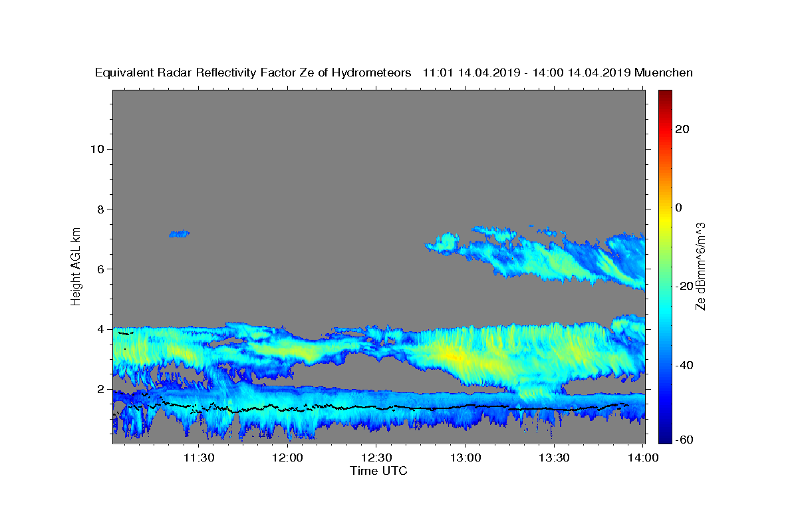The image size is (798, 532).
Task: Click the chart title 'Equivalent Radar Reflectivity Factor Ze of Hydrometeors'
Action: (253, 73)
